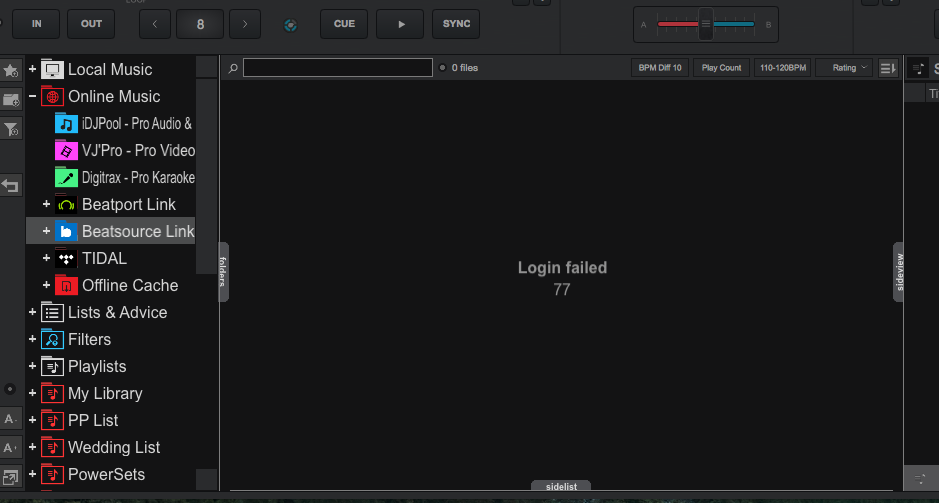Double the loop length with right arrow
The height and width of the screenshot is (503, 939).
[x=245, y=24]
